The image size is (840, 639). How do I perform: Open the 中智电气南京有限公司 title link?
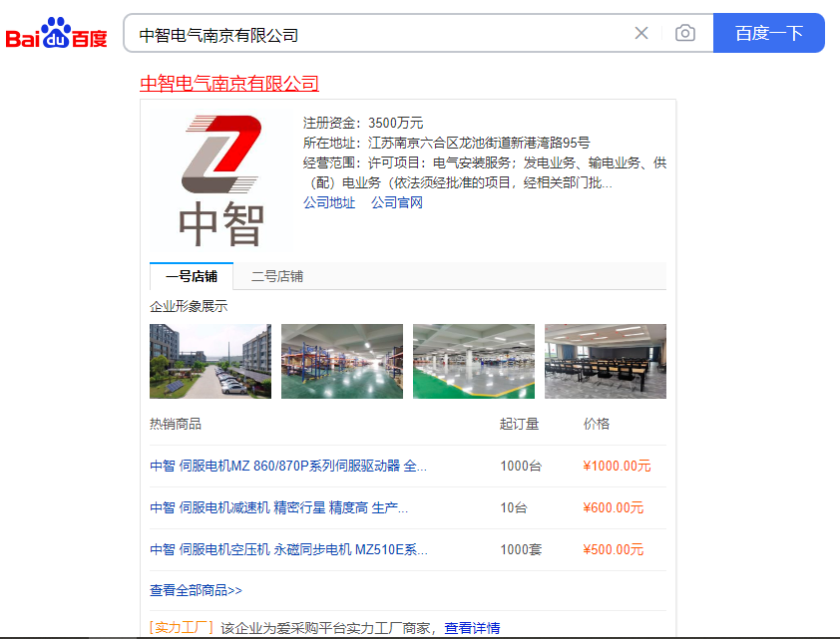(x=229, y=84)
